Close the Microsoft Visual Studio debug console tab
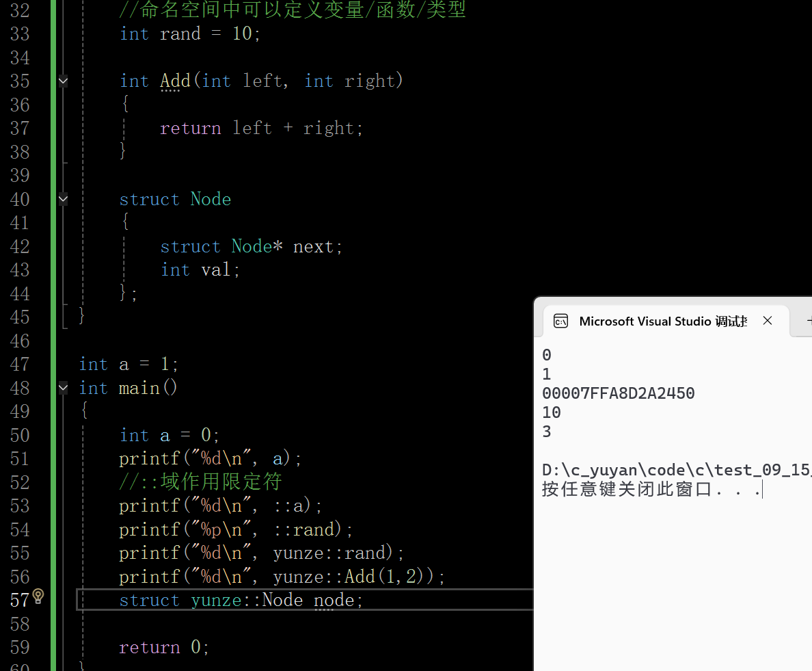 768,321
